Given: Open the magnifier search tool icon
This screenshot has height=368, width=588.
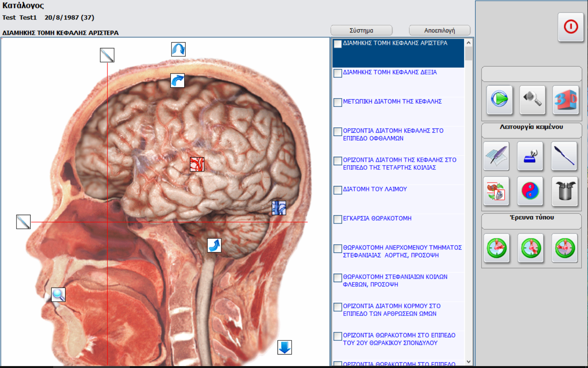Looking at the screenshot, I should coord(532,100).
